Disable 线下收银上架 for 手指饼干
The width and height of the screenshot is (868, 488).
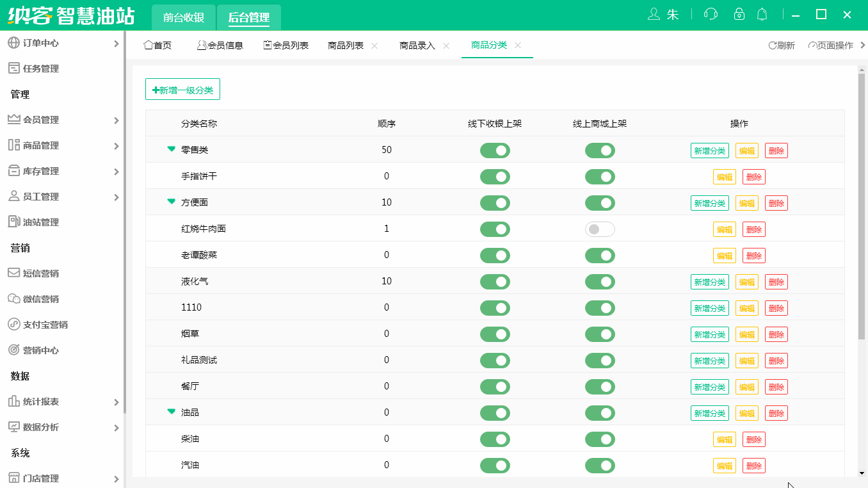pos(495,176)
